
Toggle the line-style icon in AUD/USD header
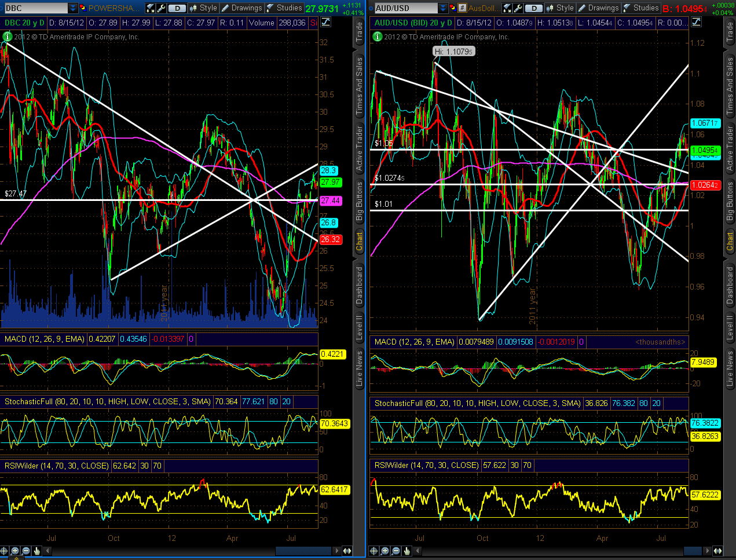coord(697,22)
